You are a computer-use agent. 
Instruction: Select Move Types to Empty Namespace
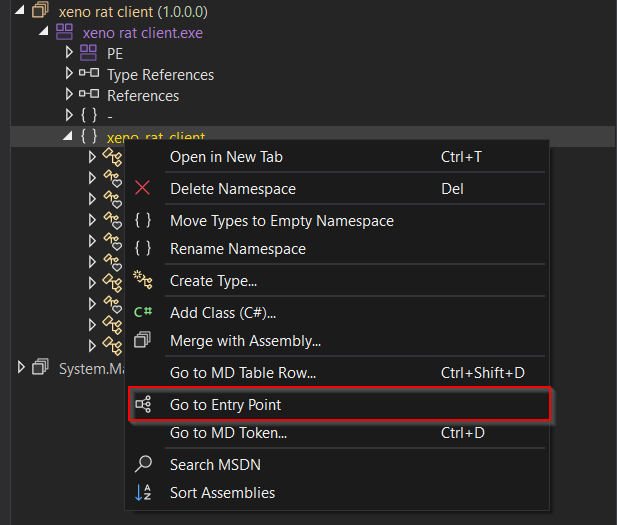(x=281, y=220)
